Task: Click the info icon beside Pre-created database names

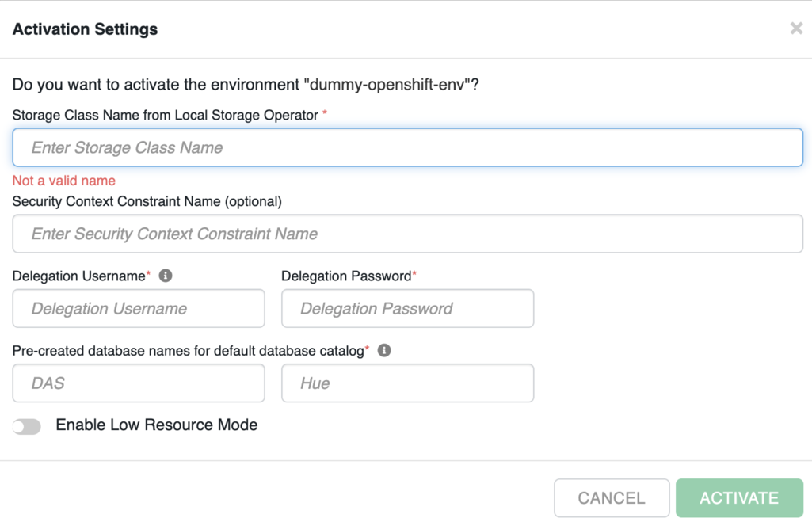Action: pyautogui.click(x=385, y=350)
